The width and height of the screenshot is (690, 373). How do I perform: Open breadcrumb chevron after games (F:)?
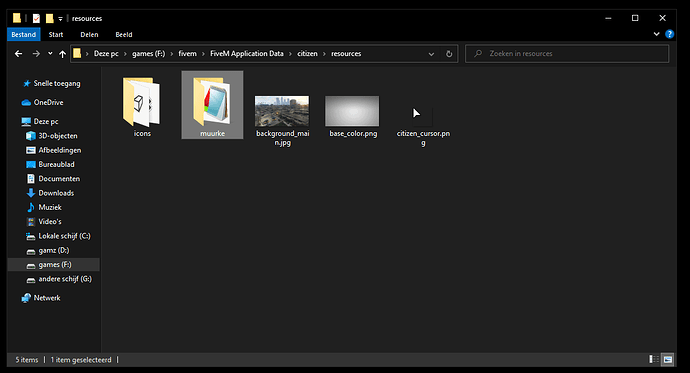click(x=172, y=54)
